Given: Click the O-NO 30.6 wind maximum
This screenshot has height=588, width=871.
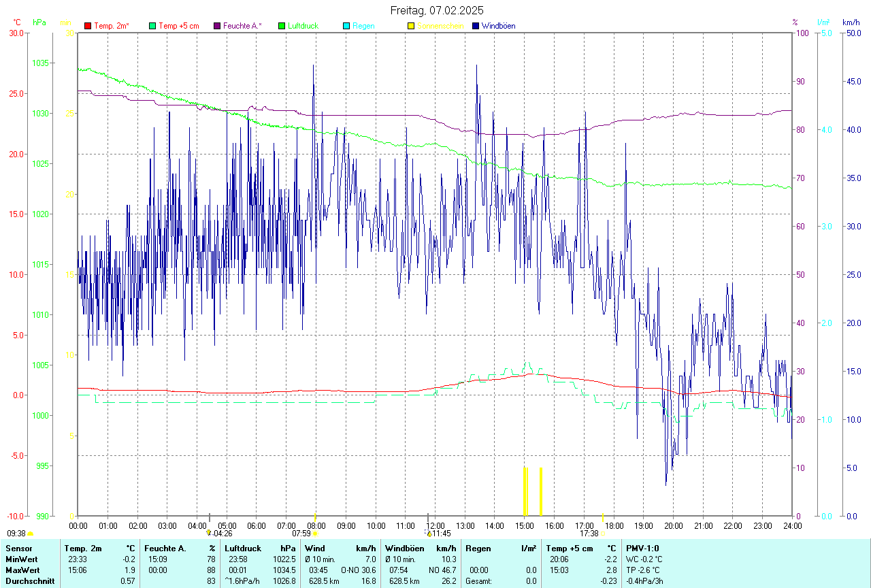Looking at the screenshot, I should click(358, 570).
